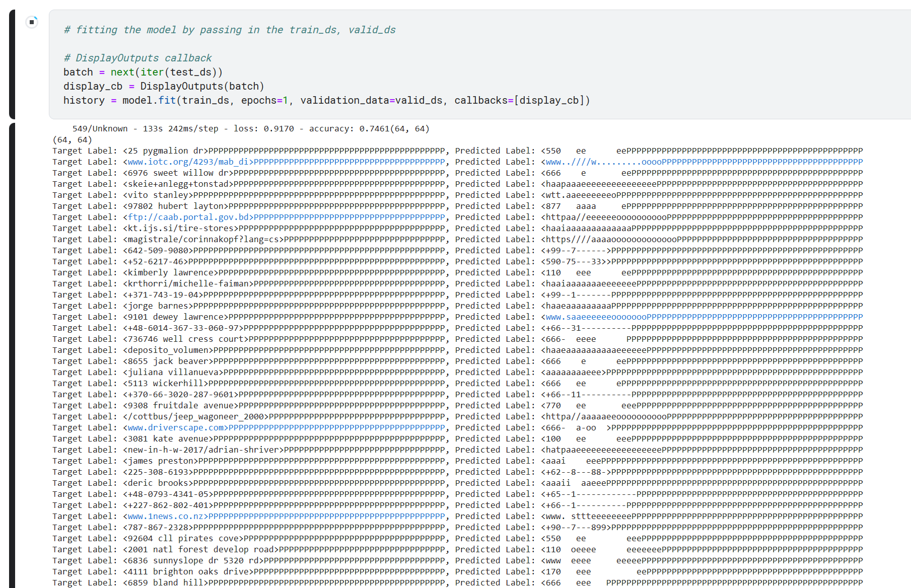Open the ftp://caab.portal.gov.bd link
Screen dimensions: 911x588
(190, 217)
